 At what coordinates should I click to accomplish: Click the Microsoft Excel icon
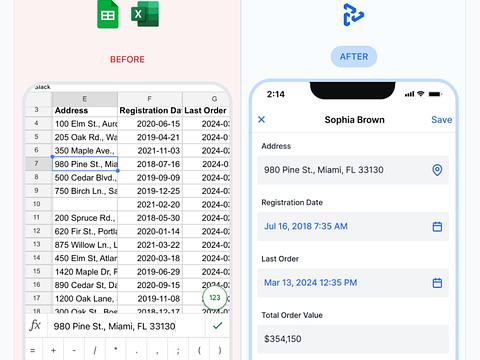tap(145, 14)
